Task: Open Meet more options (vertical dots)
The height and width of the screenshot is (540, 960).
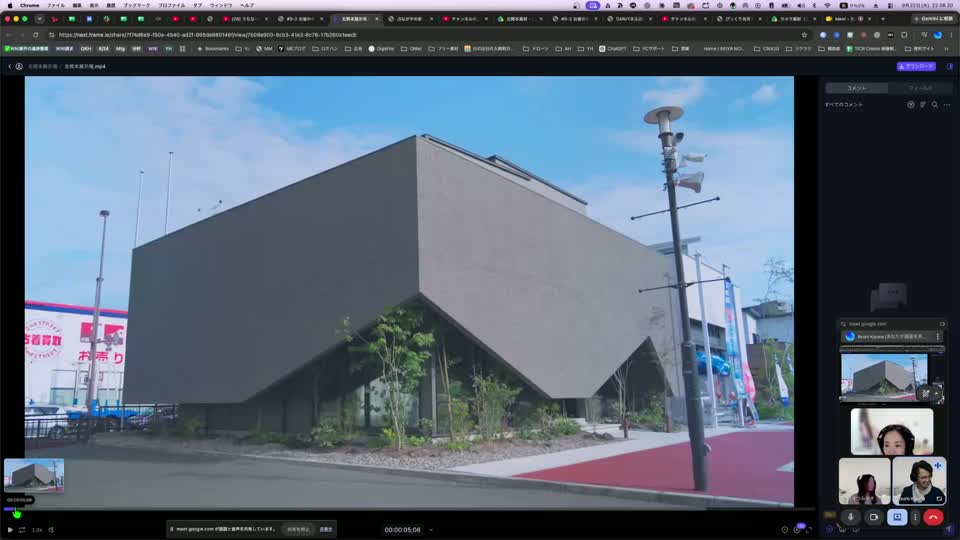Action: click(915, 517)
